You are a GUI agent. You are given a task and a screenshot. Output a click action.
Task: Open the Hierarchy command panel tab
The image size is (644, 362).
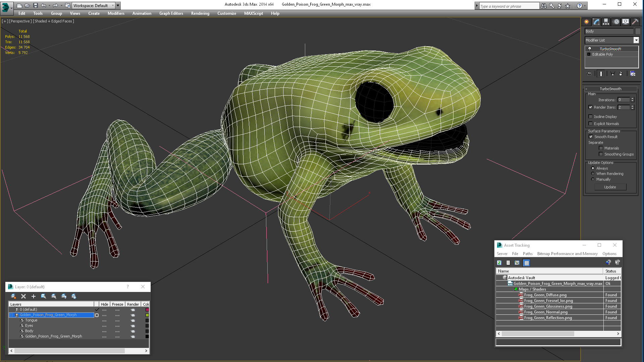point(606,22)
